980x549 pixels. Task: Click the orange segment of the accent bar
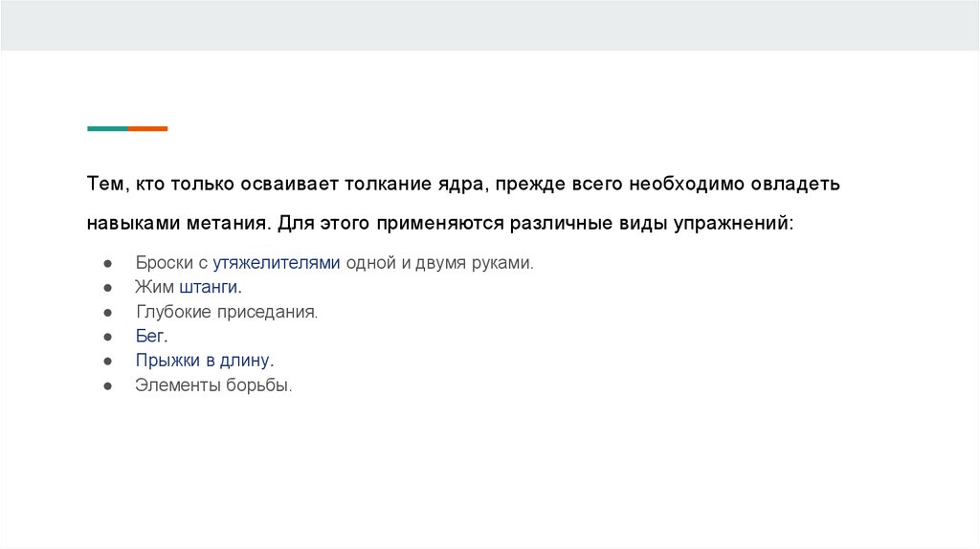[x=147, y=128]
